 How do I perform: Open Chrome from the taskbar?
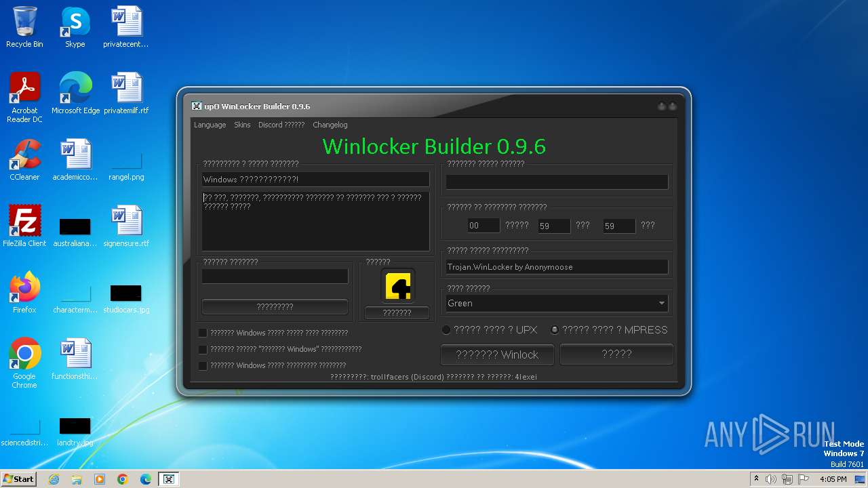[x=123, y=479]
